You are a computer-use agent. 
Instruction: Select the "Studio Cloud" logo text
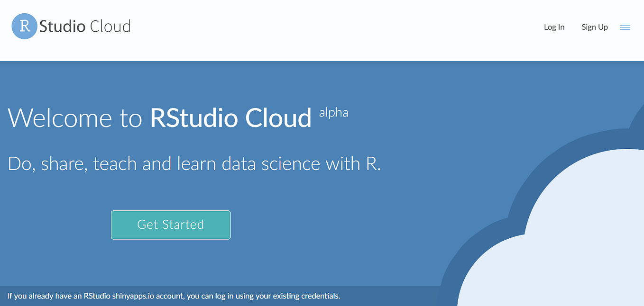pos(85,26)
